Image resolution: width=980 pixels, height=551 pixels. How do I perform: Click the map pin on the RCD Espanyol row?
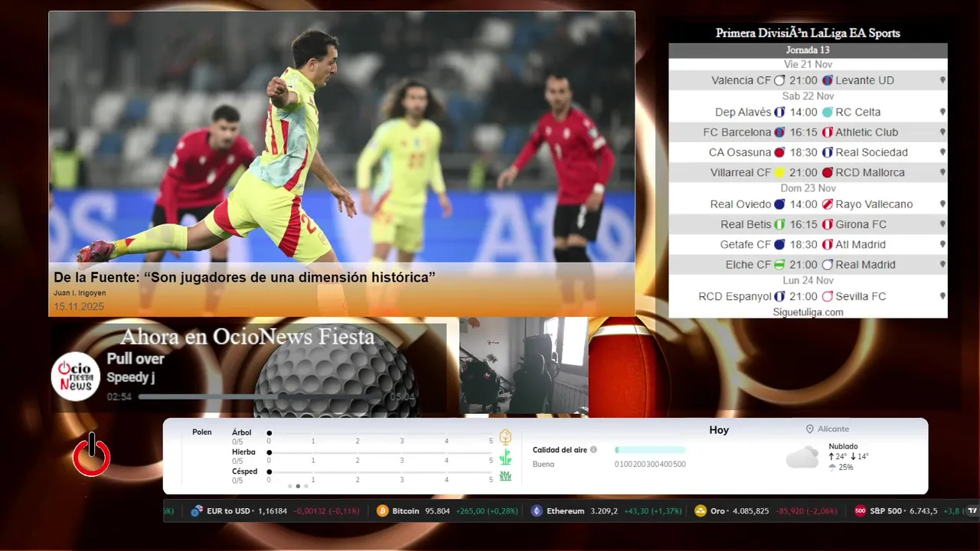pos(942,296)
